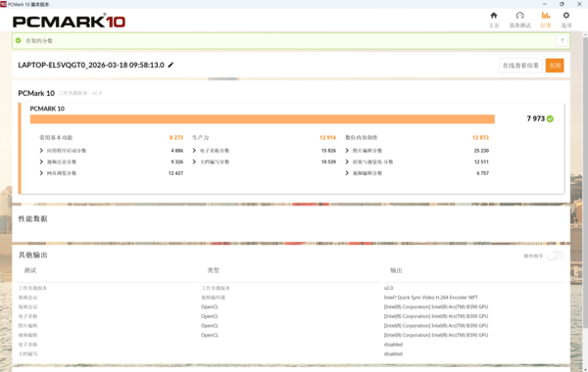Click the disabled value in the 文档编写 row

click(x=393, y=353)
